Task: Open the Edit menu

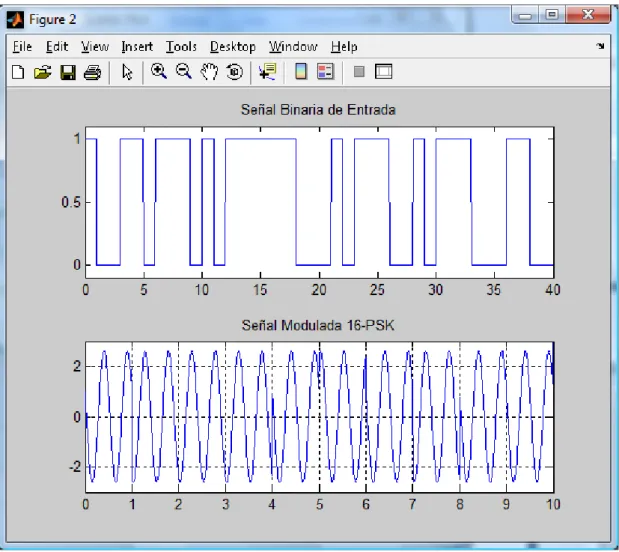Action: (x=57, y=47)
